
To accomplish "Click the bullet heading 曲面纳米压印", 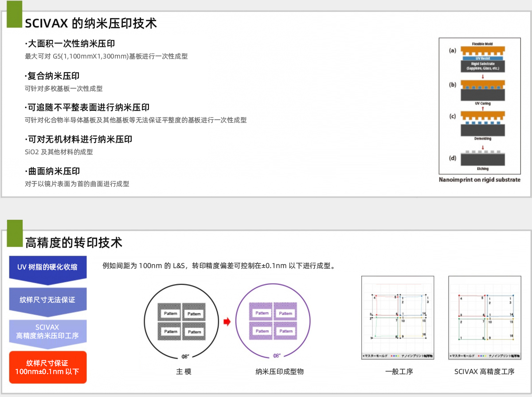I will [52, 171].
